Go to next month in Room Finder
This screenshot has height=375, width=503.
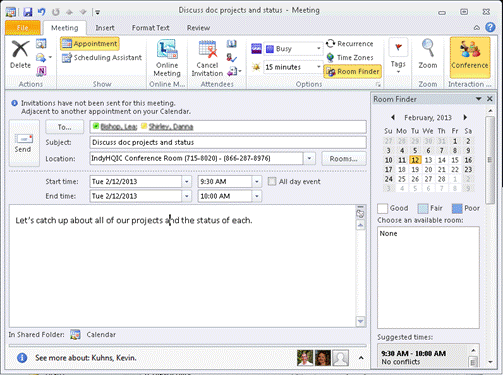pos(465,117)
